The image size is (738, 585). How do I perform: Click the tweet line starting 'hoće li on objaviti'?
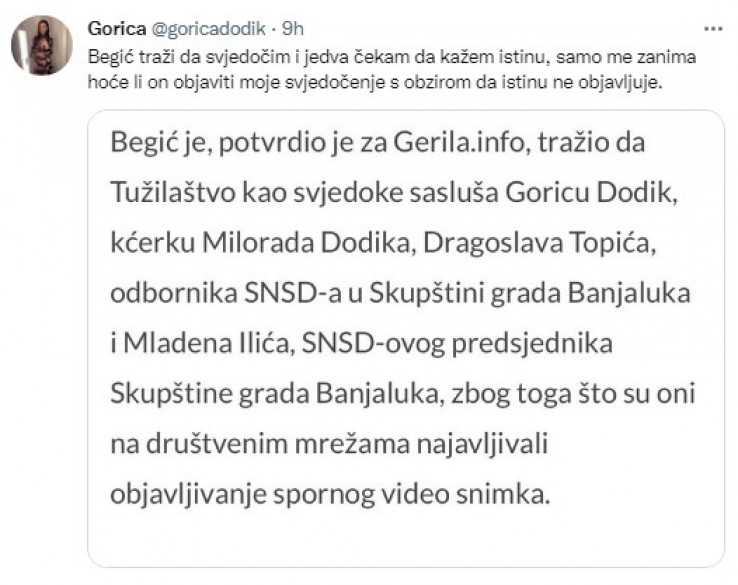tap(375, 82)
